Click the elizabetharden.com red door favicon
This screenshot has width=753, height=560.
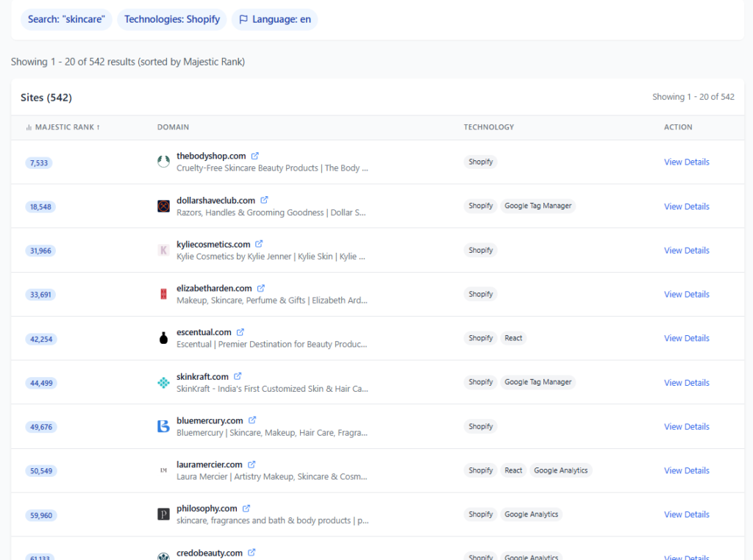tap(163, 294)
